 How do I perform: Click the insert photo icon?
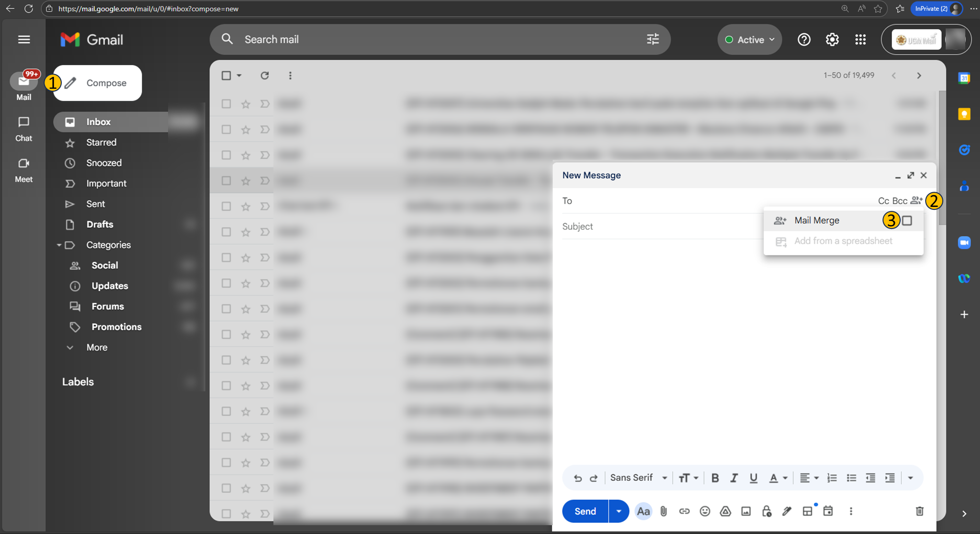click(x=746, y=511)
